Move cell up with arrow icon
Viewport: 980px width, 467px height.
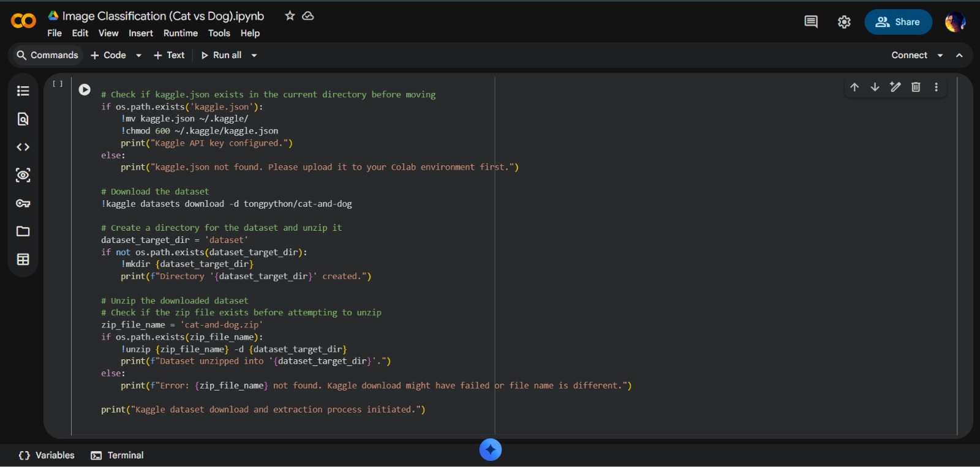coord(854,87)
